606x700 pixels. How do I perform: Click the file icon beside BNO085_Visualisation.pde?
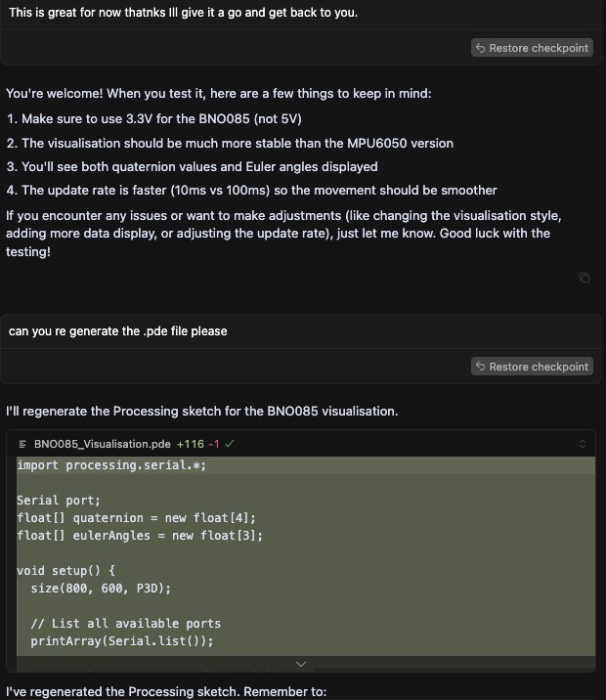pos(22,444)
